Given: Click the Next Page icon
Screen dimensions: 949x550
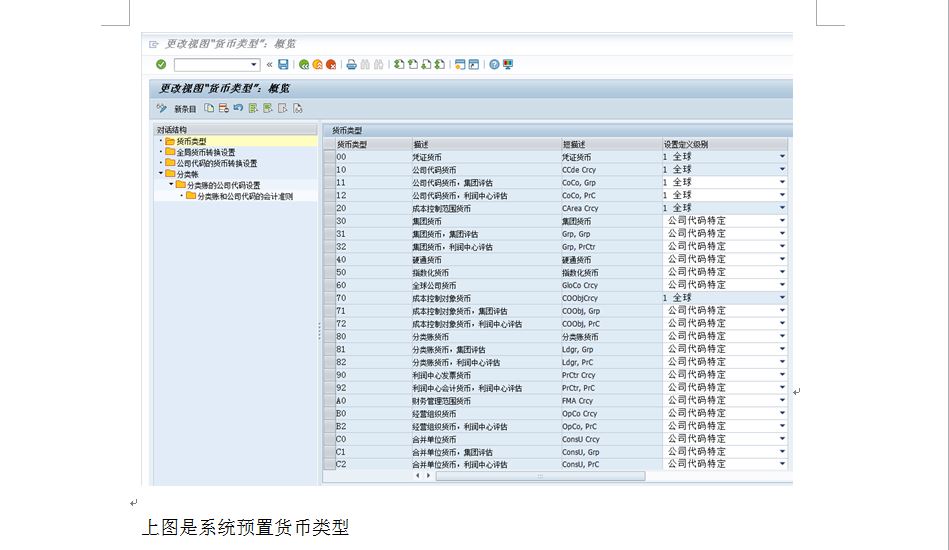Looking at the screenshot, I should click(x=426, y=64).
